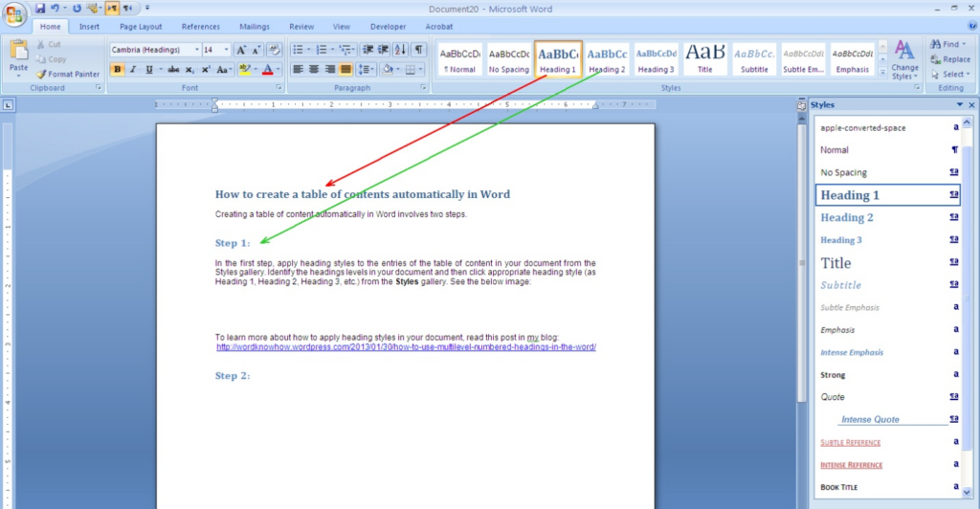The height and width of the screenshot is (509, 980).
Task: Click the Sort A-Z paragraph icon
Action: [x=399, y=49]
